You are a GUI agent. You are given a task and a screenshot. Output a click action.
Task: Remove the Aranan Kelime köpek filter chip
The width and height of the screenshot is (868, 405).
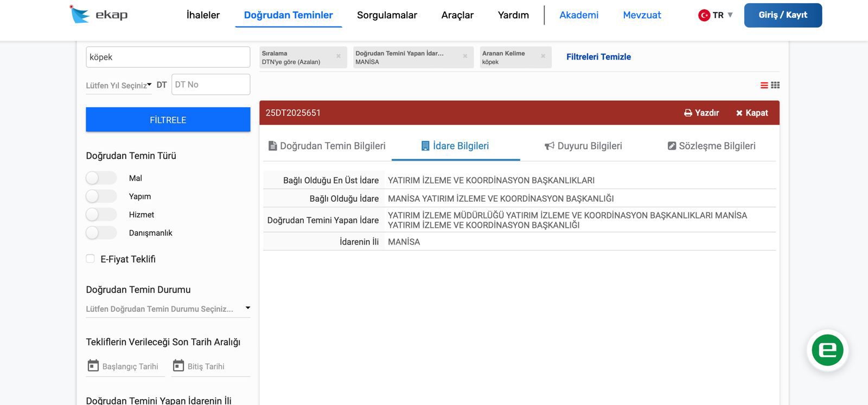[543, 56]
